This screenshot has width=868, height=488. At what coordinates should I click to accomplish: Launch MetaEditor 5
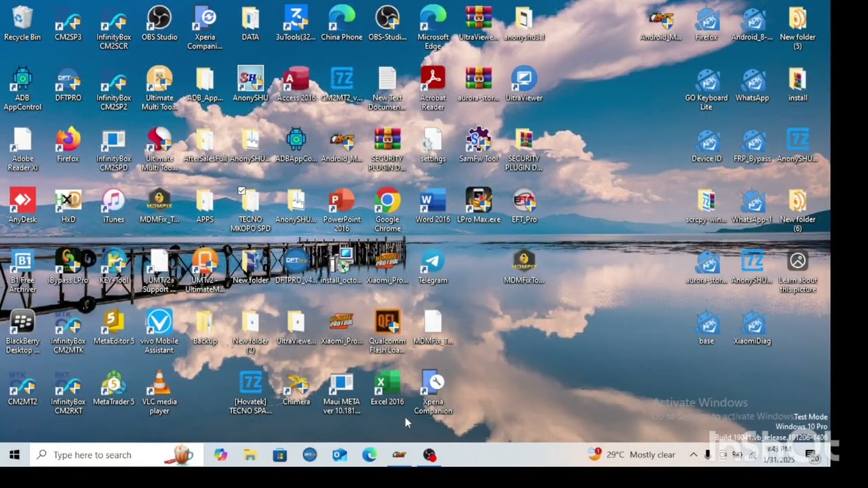click(x=114, y=327)
